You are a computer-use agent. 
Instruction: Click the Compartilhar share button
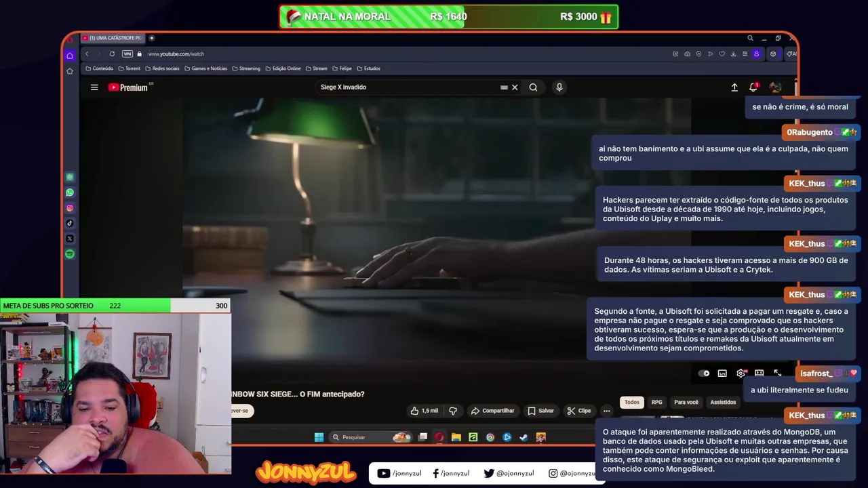493,411
